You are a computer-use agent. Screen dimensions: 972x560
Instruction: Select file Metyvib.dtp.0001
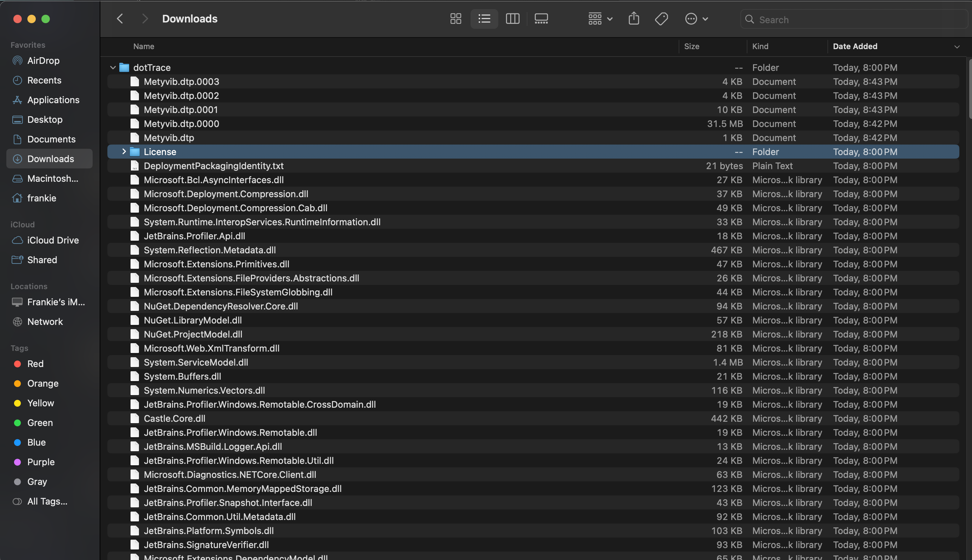point(533,109)
